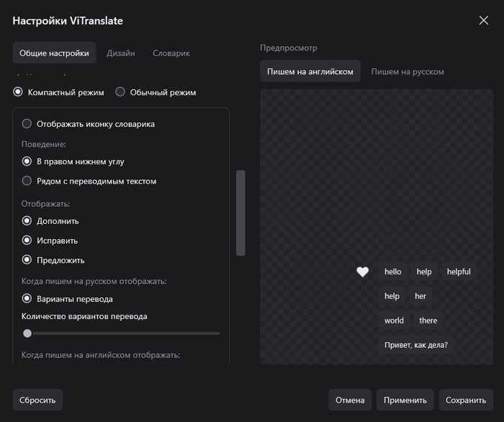Click the white heart icon in preview
Image resolution: width=504 pixels, height=422 pixels.
[362, 272]
